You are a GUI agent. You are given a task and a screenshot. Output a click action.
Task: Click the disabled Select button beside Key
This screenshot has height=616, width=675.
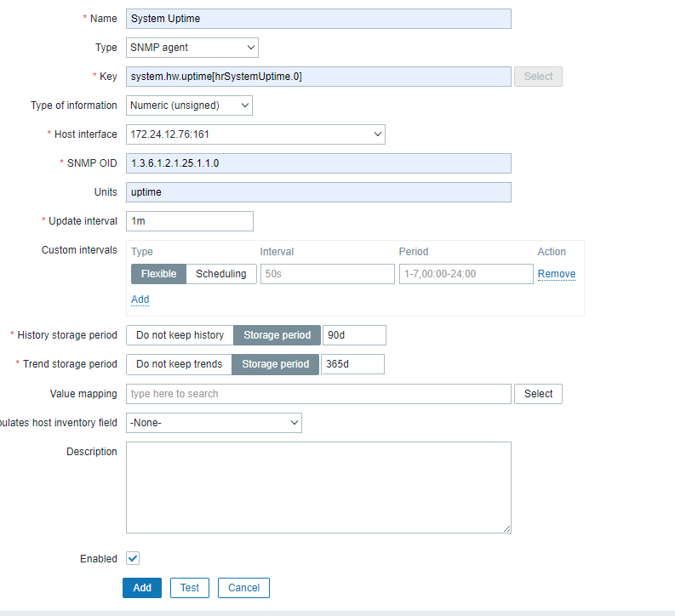click(538, 76)
